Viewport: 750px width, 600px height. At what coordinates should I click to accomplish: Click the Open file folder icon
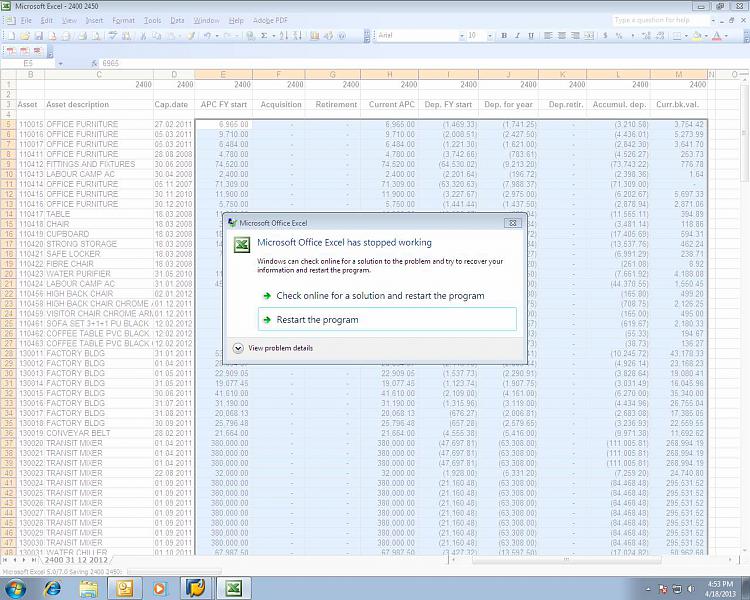[x=25, y=36]
